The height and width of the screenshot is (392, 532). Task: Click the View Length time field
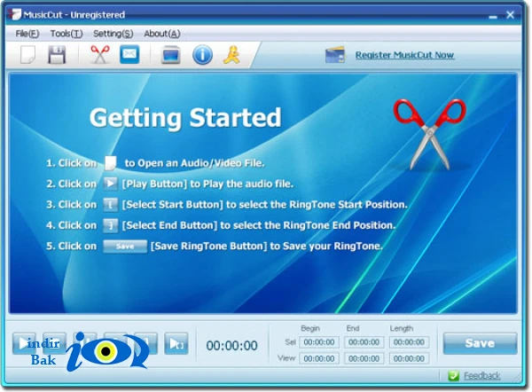tap(409, 358)
